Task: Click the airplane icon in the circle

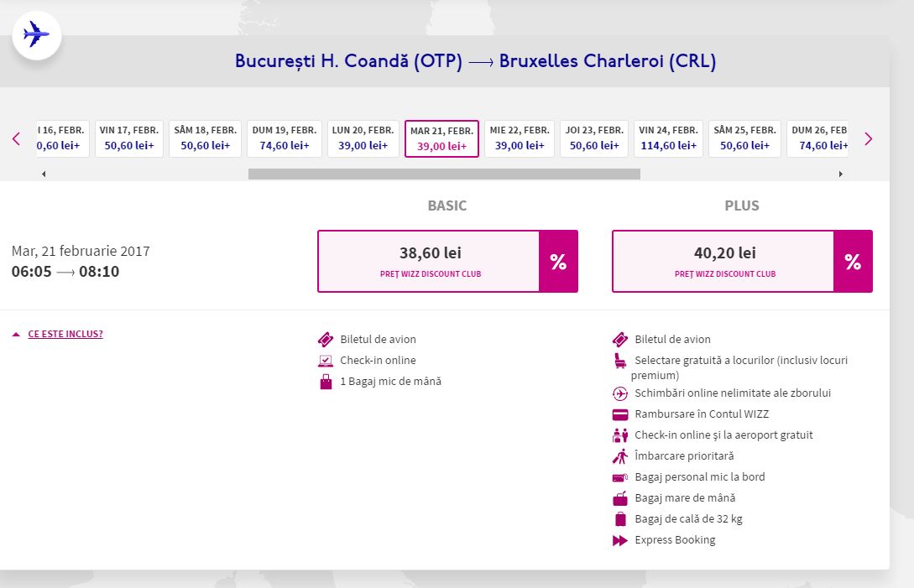Action: (36, 35)
